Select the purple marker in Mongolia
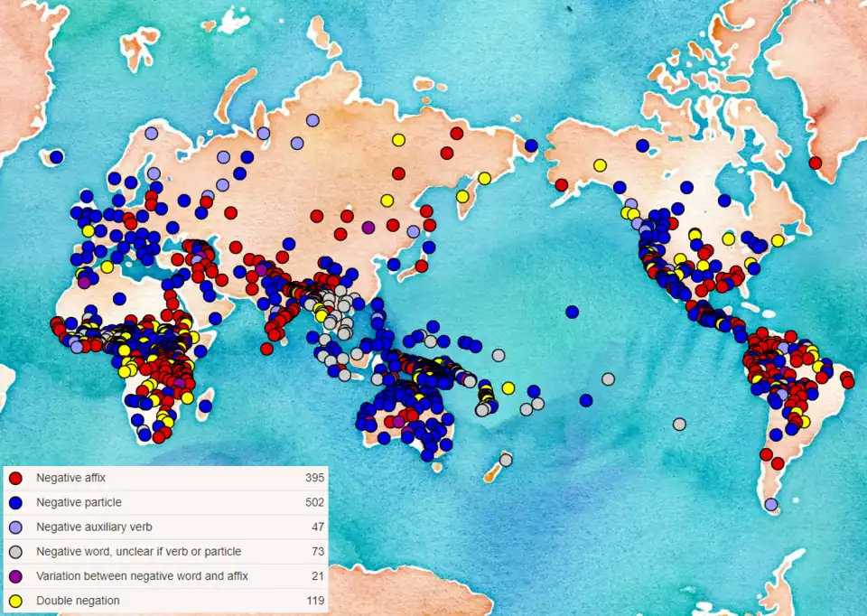Viewport: 867px width, 616px height. tap(368, 228)
